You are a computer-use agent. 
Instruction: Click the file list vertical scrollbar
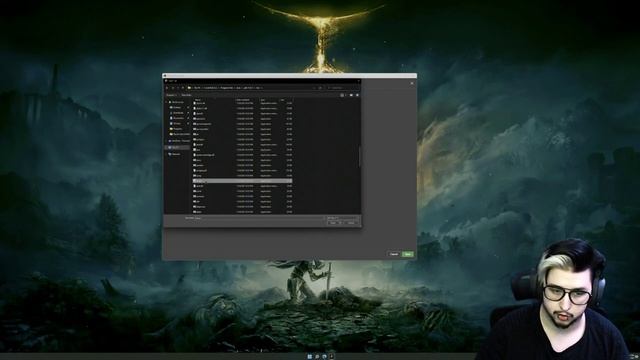(x=360, y=157)
